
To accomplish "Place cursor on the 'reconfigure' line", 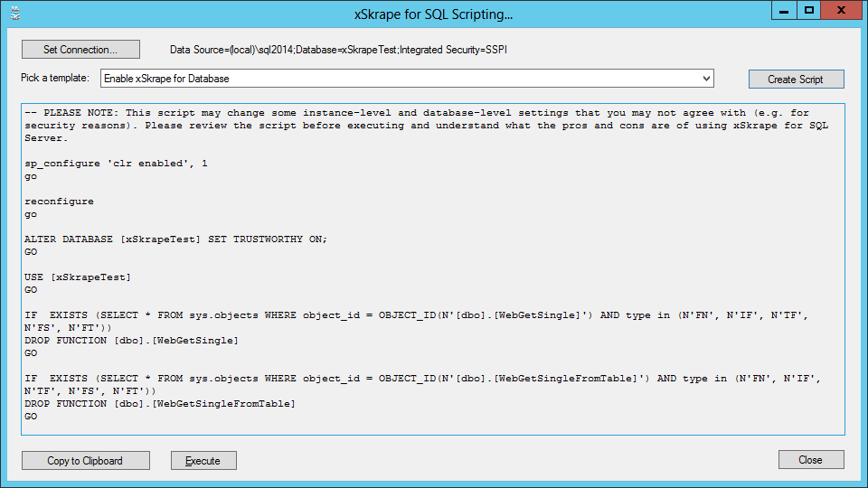I will [x=60, y=202].
